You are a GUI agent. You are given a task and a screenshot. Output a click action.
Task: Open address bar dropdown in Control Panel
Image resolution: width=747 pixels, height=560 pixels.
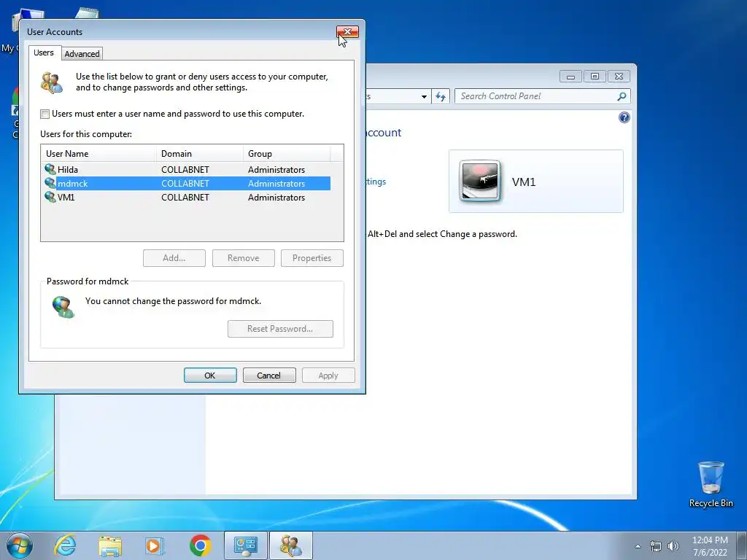[x=424, y=97]
